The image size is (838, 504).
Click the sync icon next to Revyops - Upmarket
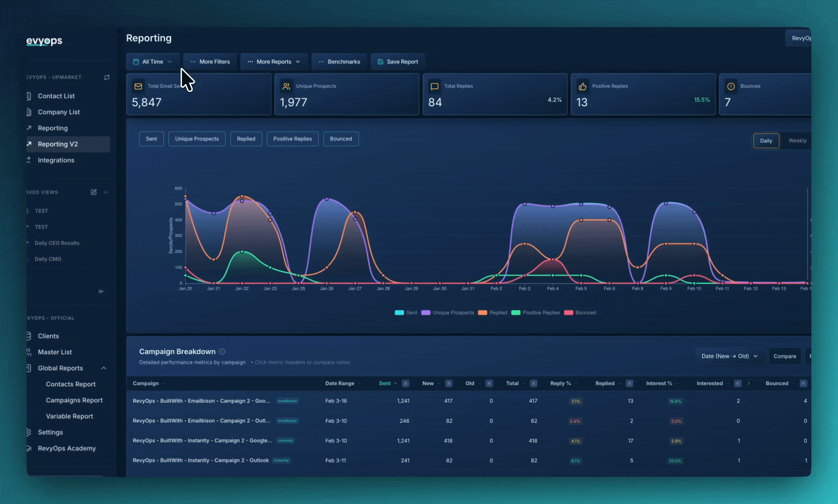107,77
